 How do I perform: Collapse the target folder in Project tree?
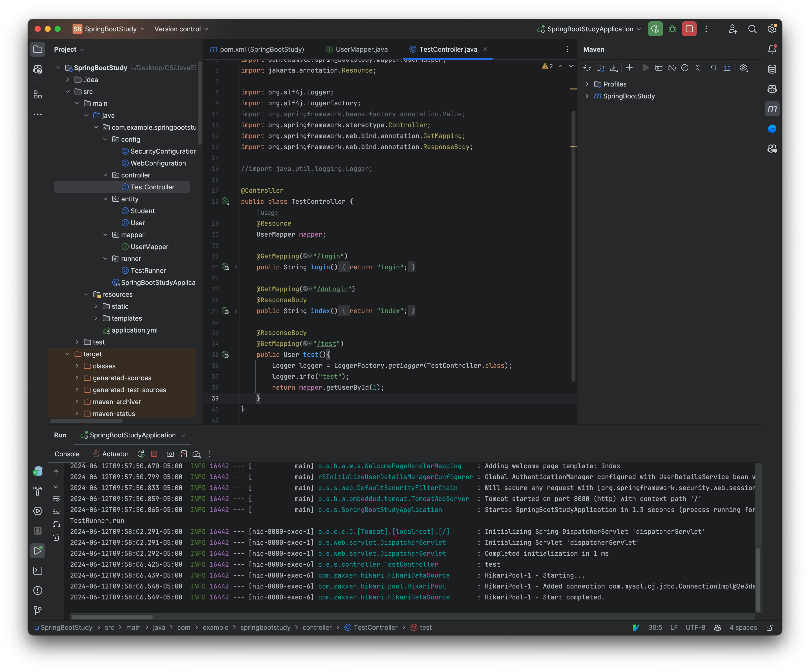[x=68, y=354]
